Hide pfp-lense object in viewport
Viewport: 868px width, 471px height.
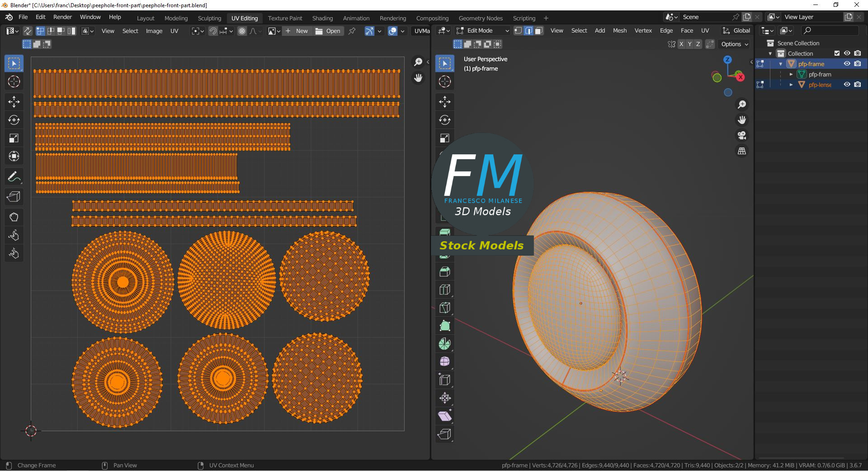click(847, 85)
